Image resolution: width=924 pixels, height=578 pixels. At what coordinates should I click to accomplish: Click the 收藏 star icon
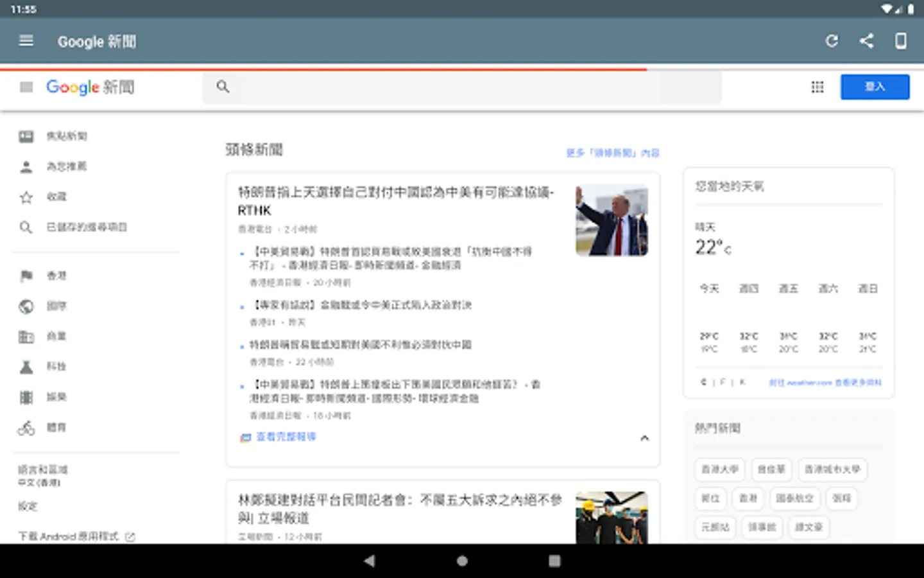click(x=26, y=197)
